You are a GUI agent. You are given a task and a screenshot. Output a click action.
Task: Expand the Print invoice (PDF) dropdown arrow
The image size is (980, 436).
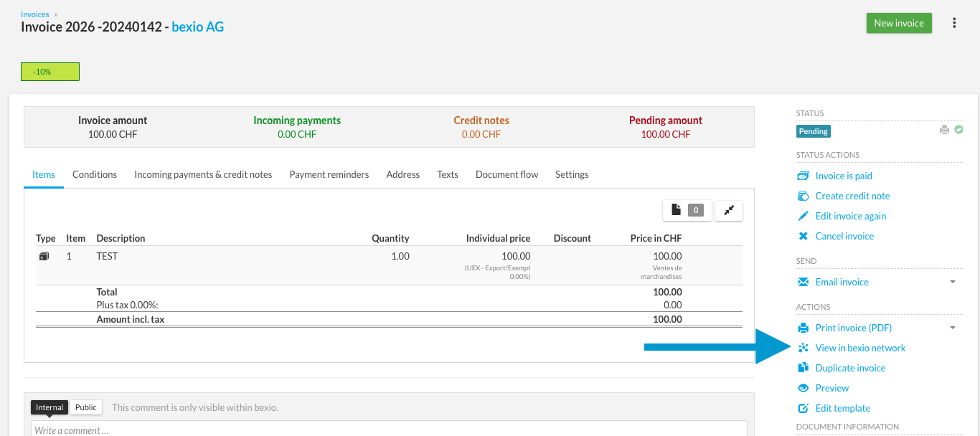pyautogui.click(x=953, y=328)
